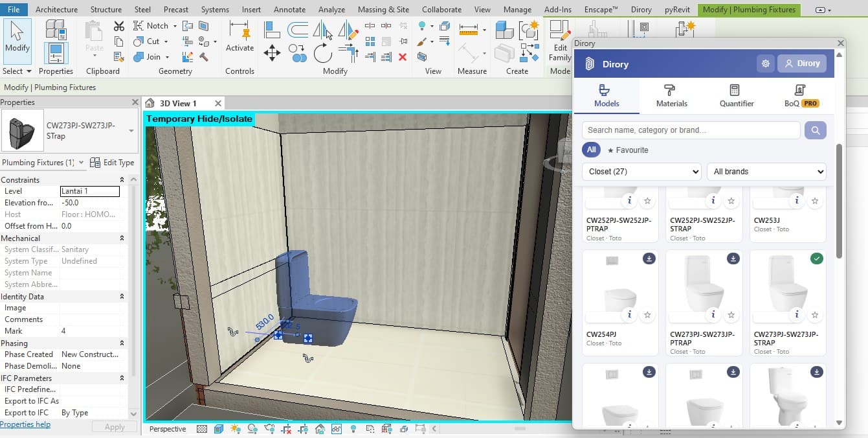Show info for CW253J closet
The width and height of the screenshot is (868, 438).
coord(797,201)
